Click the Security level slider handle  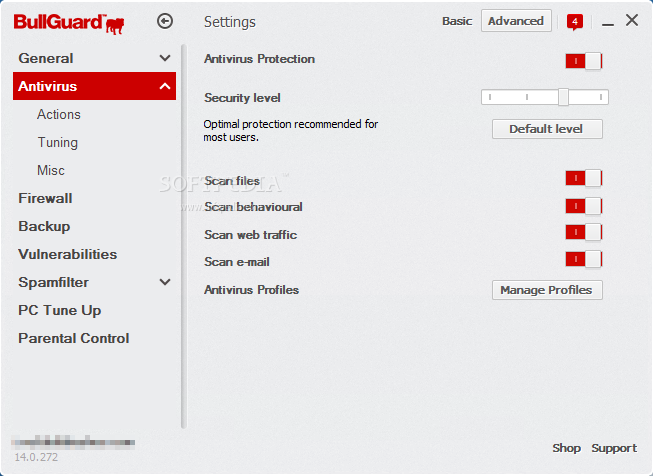coord(563,97)
